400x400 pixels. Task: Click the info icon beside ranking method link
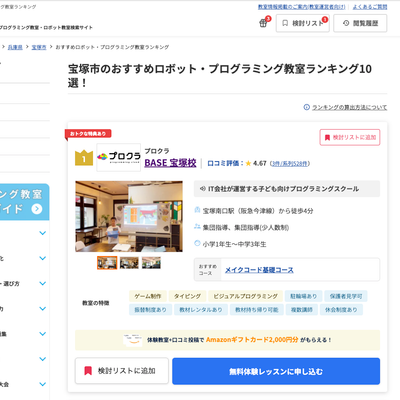307,107
